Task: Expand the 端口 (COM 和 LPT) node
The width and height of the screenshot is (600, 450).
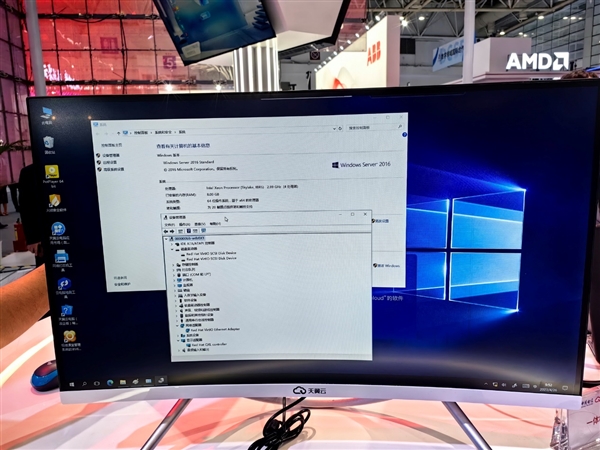Action: 174,275
